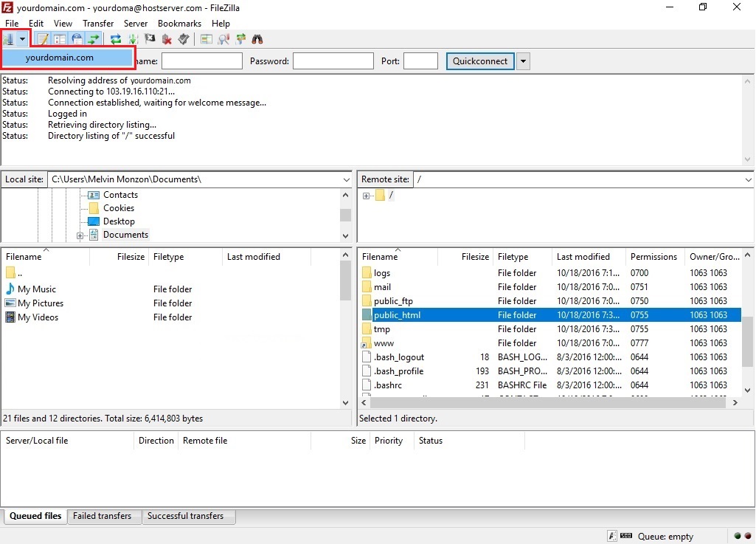This screenshot has width=756, height=544.
Task: Toggle display of the transfer queue
Action: 94,39
